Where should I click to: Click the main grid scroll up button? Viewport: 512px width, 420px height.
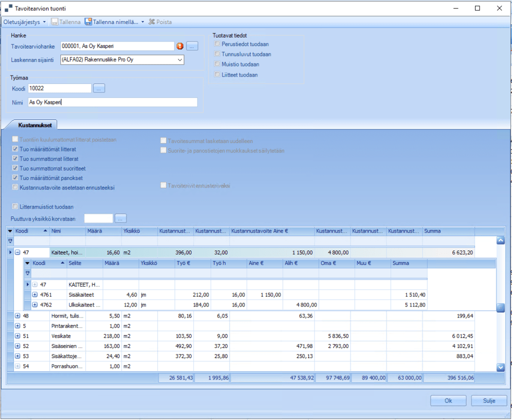tap(500, 240)
